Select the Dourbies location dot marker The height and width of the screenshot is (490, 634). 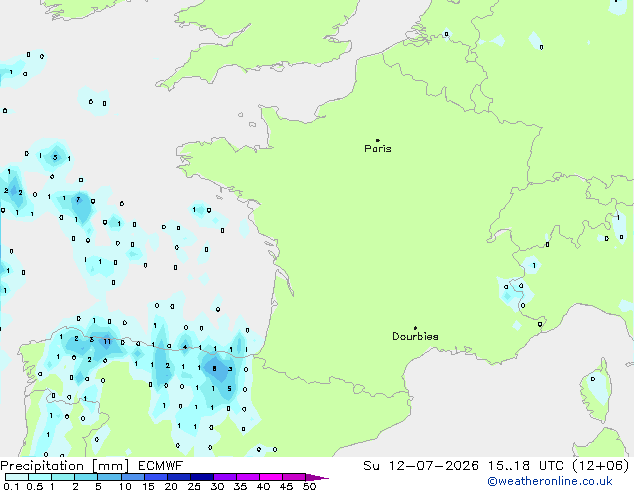point(415,328)
